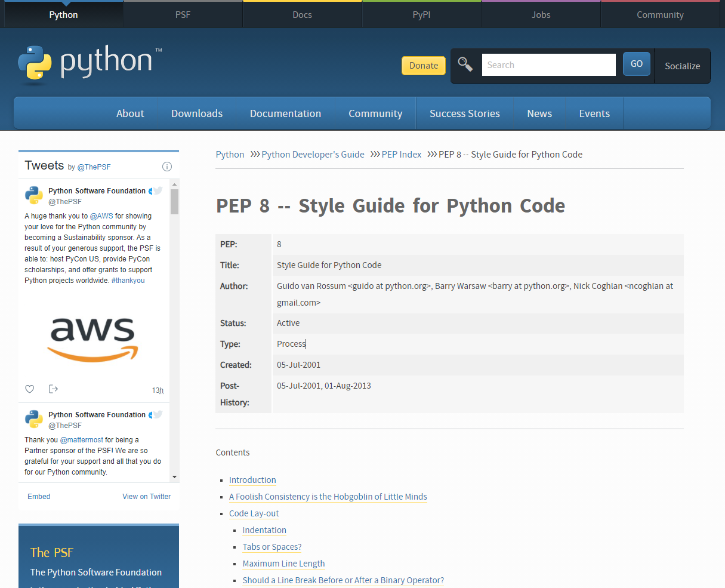Screen dimensions: 725x588
Task: Open the PEP Index breadcrumb link
Action: click(402, 155)
